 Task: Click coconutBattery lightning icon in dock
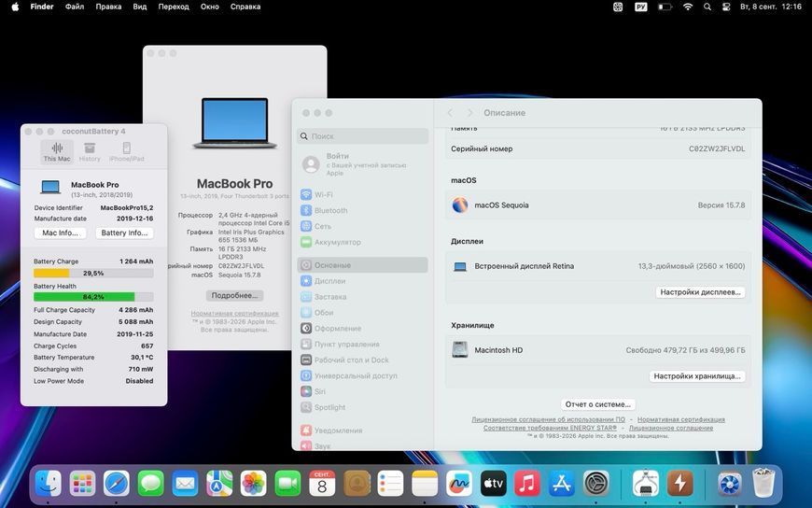click(x=679, y=484)
